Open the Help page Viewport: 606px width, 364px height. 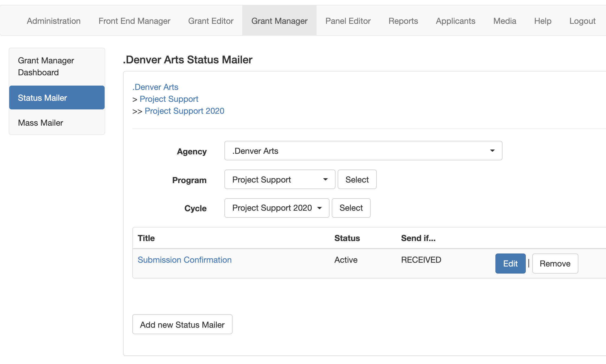point(543,21)
